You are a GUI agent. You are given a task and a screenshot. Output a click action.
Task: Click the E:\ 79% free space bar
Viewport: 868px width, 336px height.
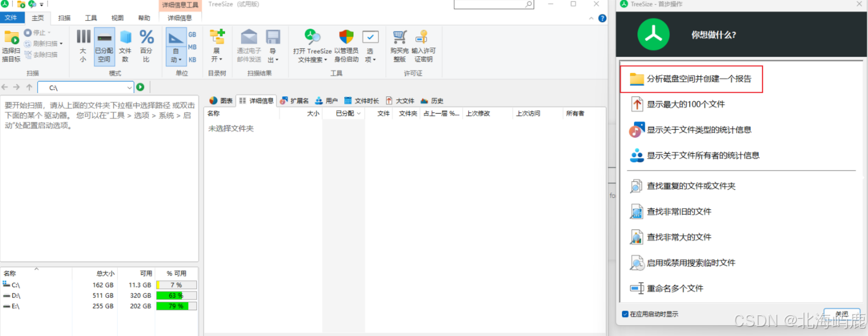point(176,306)
